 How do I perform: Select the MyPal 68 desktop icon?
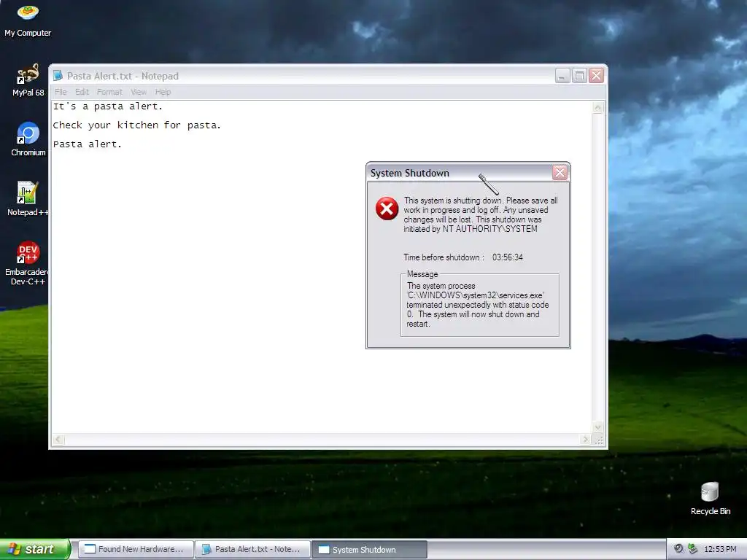point(28,80)
